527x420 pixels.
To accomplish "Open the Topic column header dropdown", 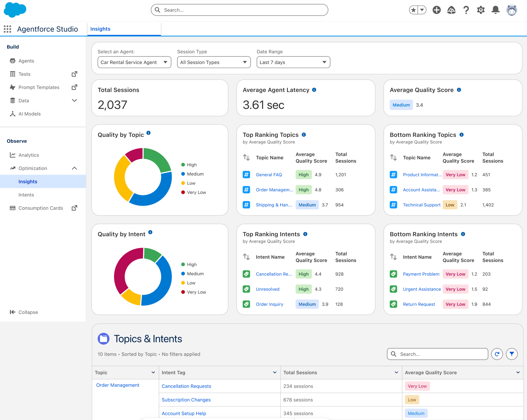I will [x=153, y=372].
